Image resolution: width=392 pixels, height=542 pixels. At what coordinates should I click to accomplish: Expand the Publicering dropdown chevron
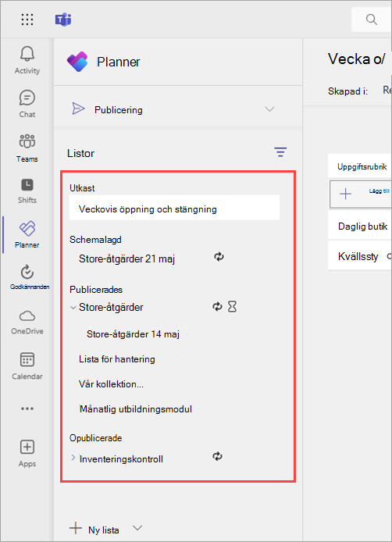(269, 109)
